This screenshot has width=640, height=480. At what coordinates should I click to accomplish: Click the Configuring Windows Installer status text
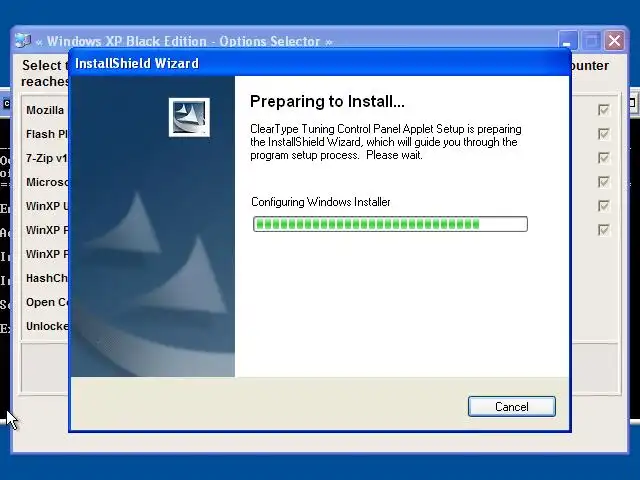(321, 202)
